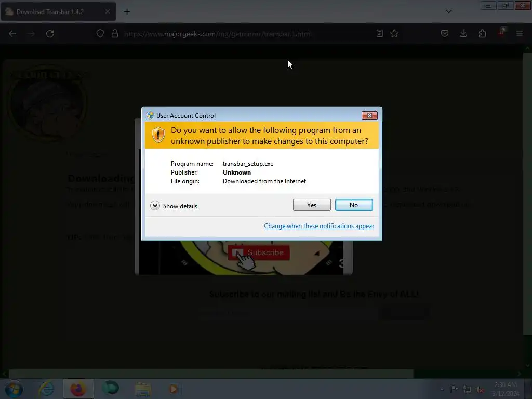The width and height of the screenshot is (532, 399).
Task: Click Yes in User Account Control dialog
Action: tap(312, 205)
